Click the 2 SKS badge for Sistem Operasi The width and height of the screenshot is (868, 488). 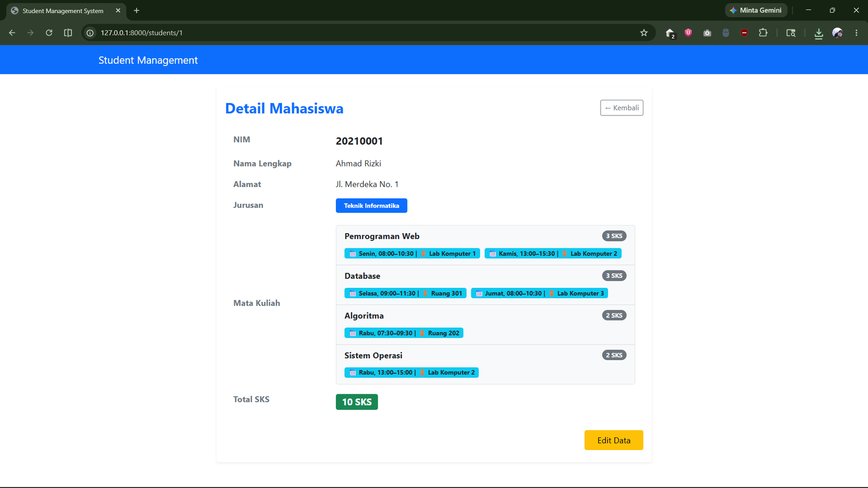tap(614, 355)
